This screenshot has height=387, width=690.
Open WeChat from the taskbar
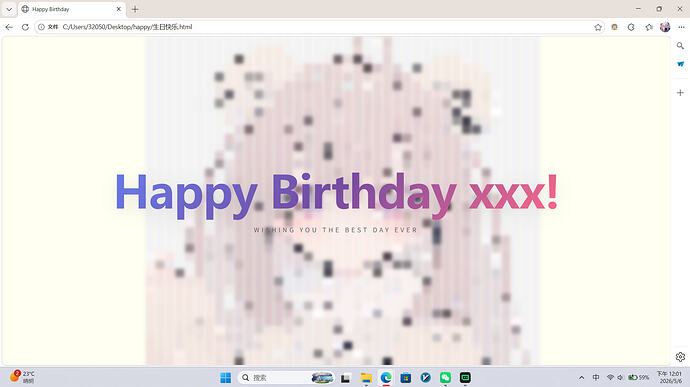[445, 378]
